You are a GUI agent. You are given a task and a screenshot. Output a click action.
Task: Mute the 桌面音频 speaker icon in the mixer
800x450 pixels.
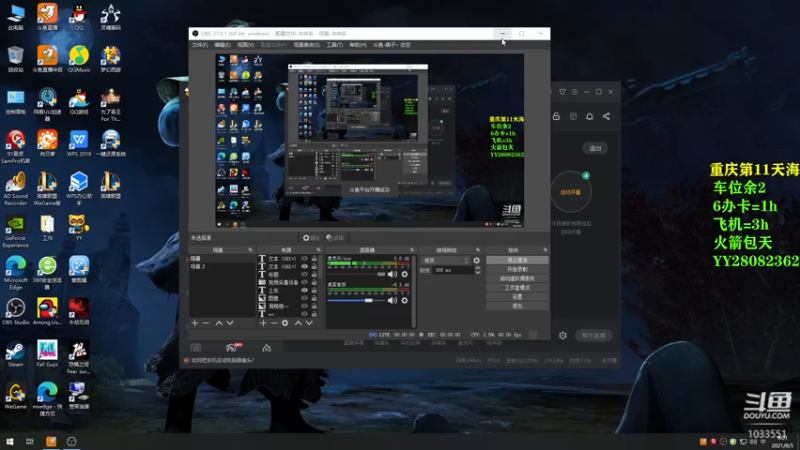(x=392, y=301)
